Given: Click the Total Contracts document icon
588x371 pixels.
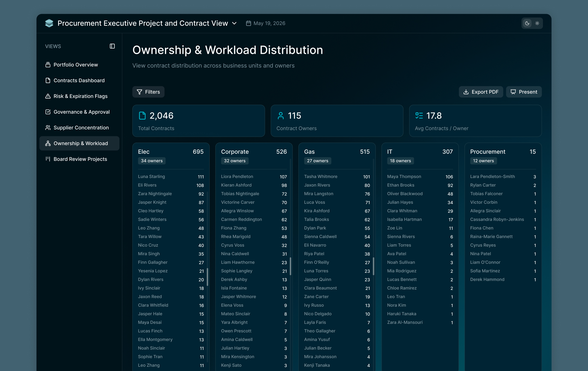Looking at the screenshot, I should [x=142, y=116].
